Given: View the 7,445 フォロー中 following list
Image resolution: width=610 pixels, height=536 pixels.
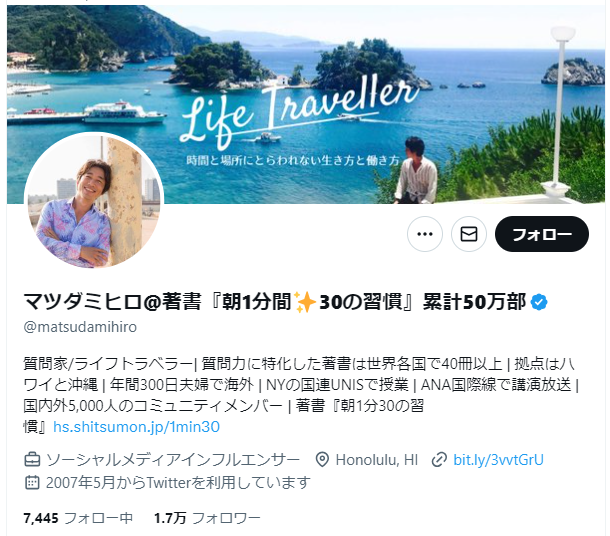Looking at the screenshot, I should point(78,518).
